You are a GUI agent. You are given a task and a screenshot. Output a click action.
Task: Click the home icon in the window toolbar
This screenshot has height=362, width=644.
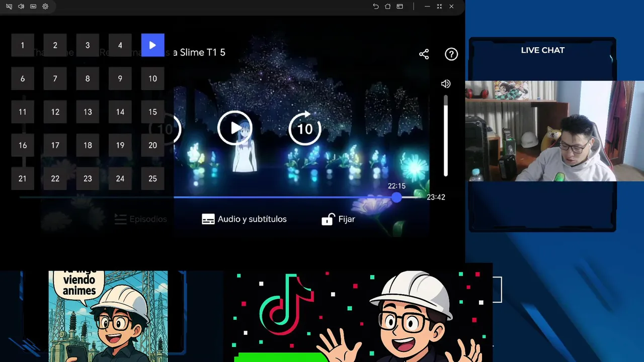point(387,7)
